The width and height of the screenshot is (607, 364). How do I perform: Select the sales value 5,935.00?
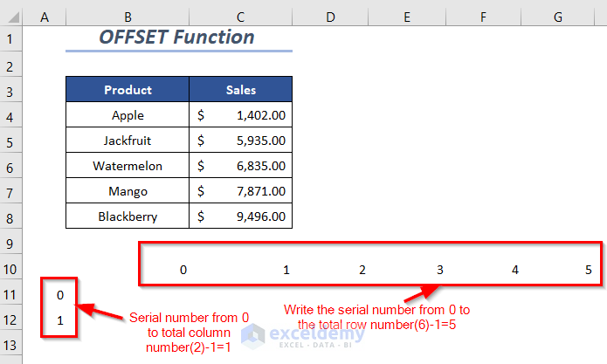coord(240,140)
